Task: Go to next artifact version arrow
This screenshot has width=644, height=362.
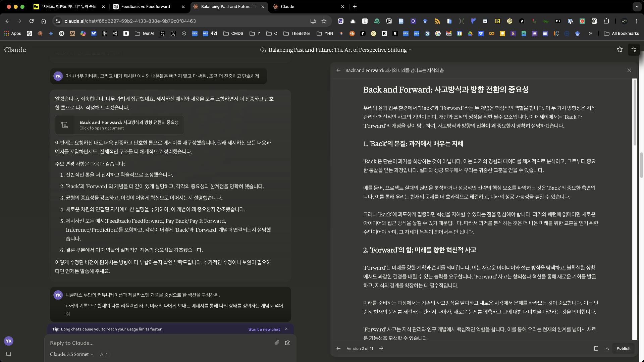Action: pos(381,348)
